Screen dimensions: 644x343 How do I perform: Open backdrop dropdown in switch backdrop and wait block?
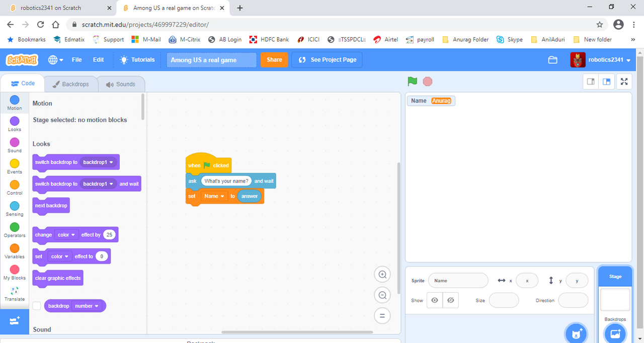pyautogui.click(x=98, y=184)
